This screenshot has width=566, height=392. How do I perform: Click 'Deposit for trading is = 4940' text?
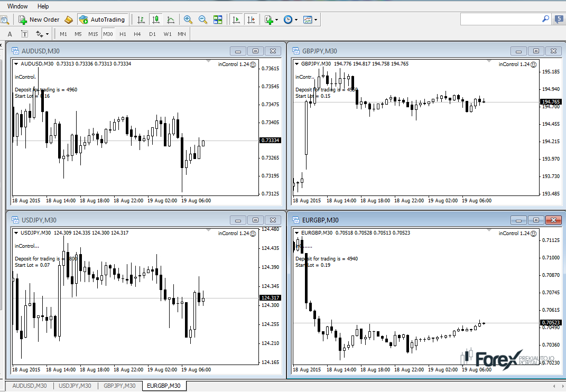[x=327, y=258]
